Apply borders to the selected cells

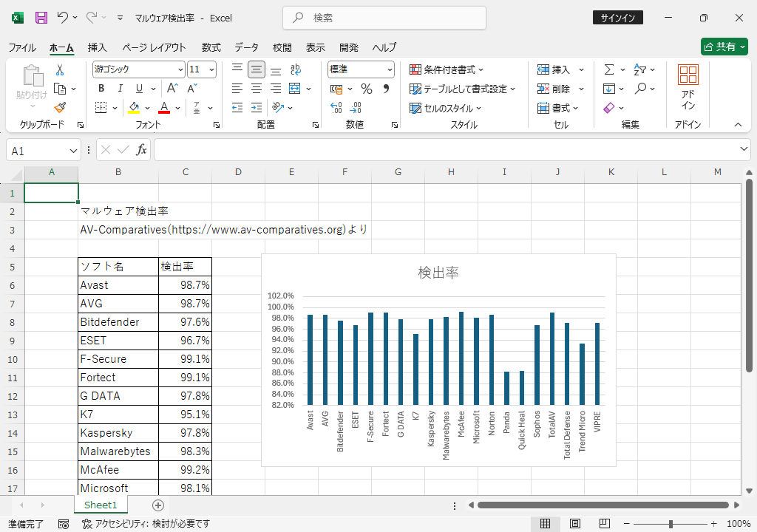(101, 108)
